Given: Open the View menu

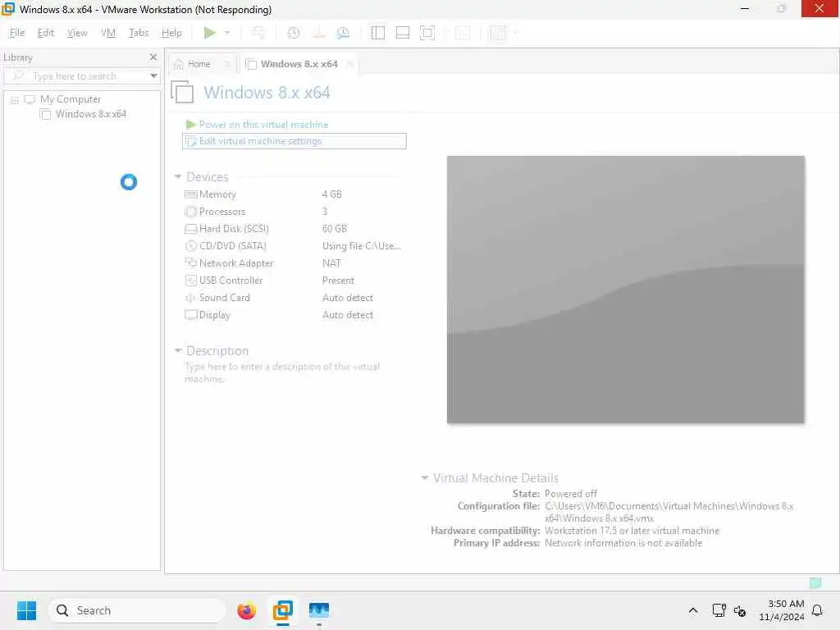Looking at the screenshot, I should coord(77,33).
